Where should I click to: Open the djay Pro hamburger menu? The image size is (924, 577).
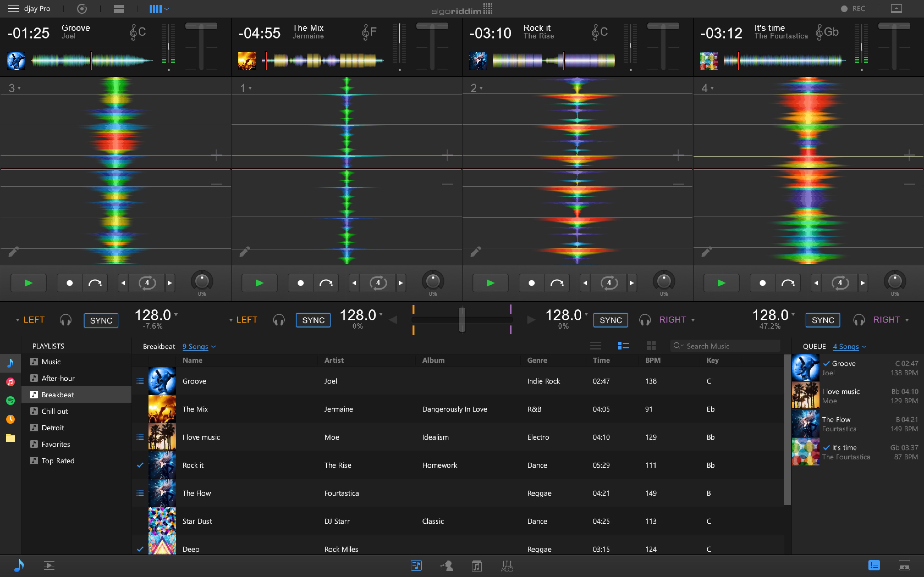[13, 8]
